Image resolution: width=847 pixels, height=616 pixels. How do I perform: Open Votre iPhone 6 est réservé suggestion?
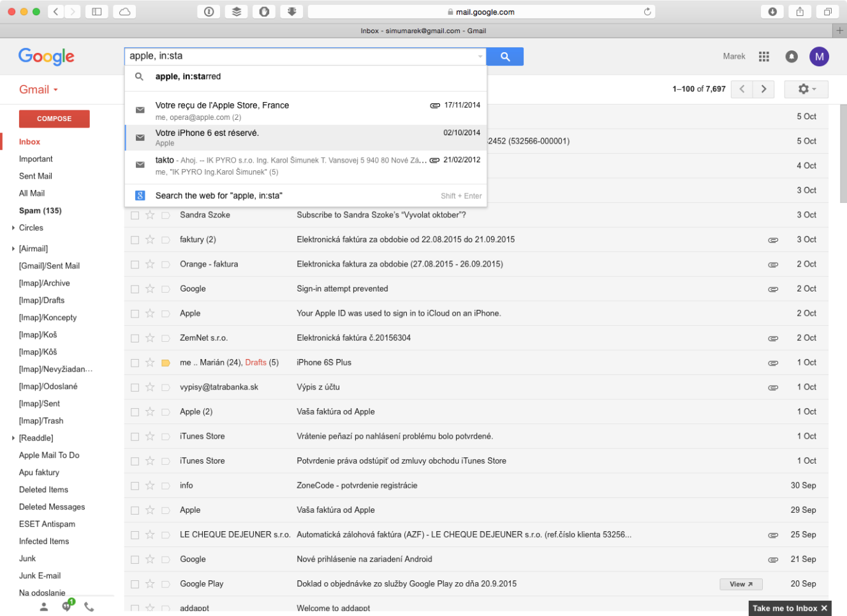coord(306,137)
